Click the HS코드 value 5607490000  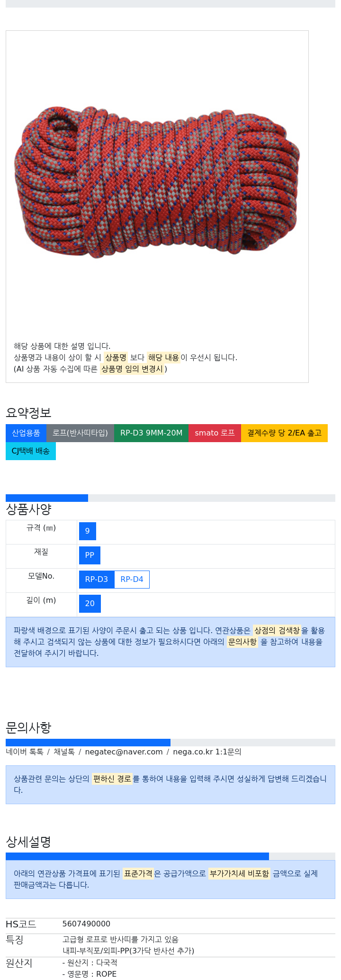click(x=86, y=924)
